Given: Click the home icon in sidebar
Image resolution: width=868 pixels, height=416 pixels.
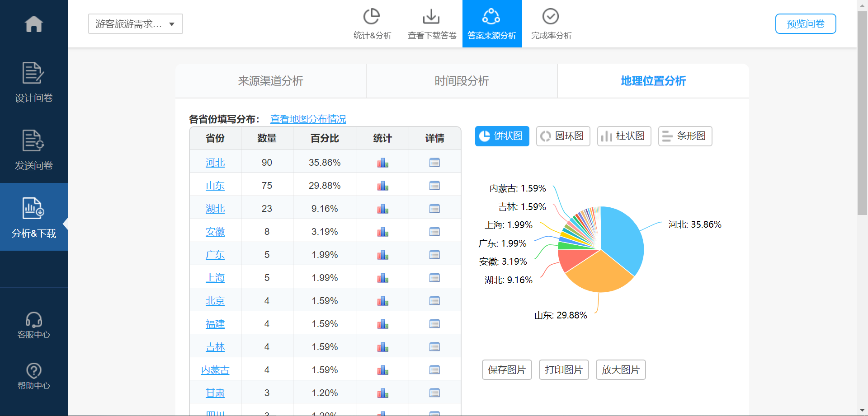Looking at the screenshot, I should coord(34,24).
